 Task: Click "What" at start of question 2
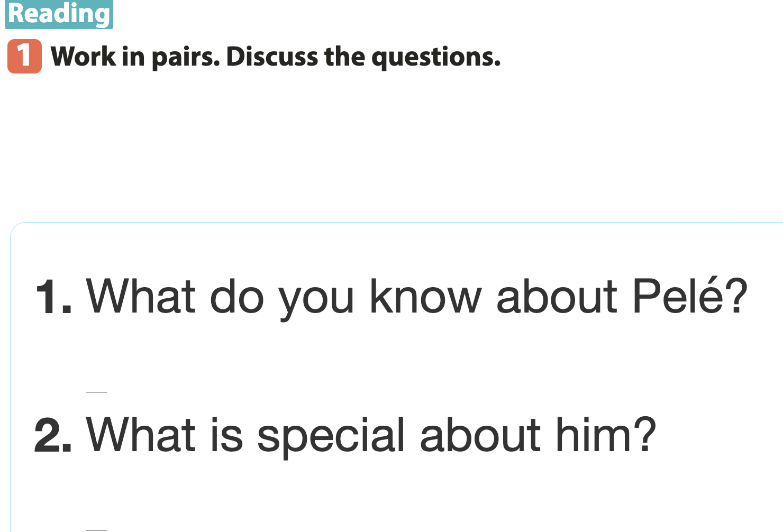tap(141, 435)
